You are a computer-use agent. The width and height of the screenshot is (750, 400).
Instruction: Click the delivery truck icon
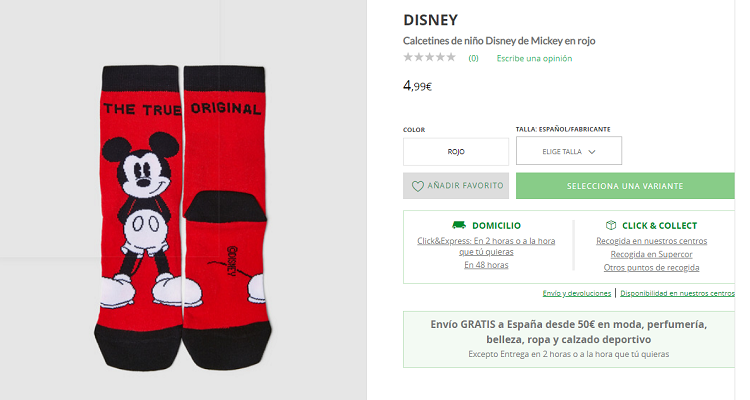459,226
